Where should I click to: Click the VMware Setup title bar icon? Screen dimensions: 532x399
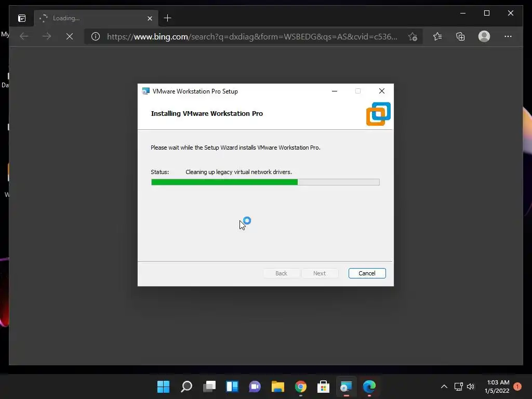(145, 91)
